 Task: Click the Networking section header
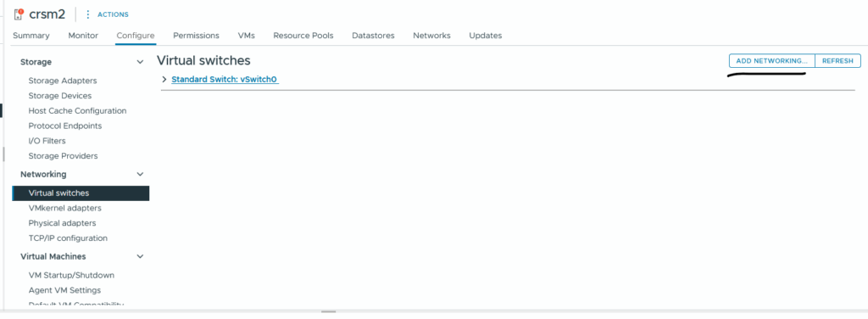point(43,175)
